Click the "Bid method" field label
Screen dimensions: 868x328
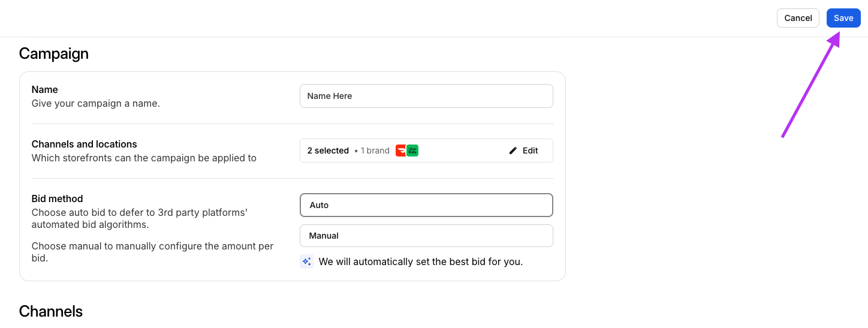(58, 198)
